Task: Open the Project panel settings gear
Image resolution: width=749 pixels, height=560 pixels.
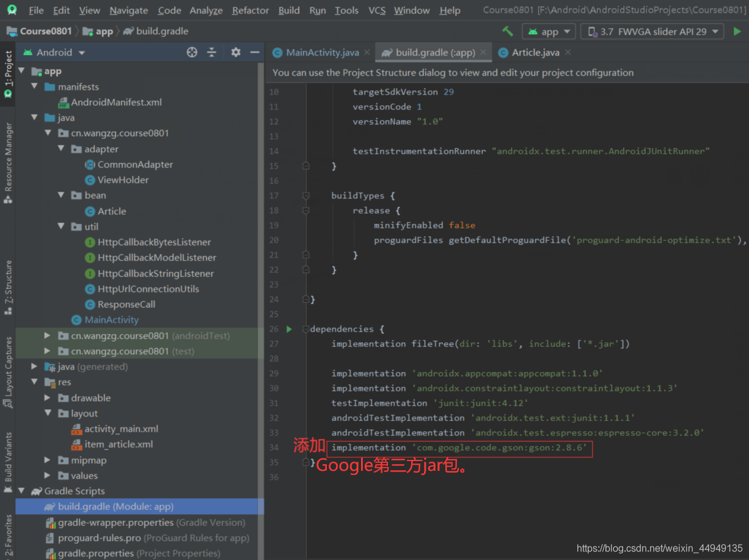Action: pyautogui.click(x=235, y=53)
